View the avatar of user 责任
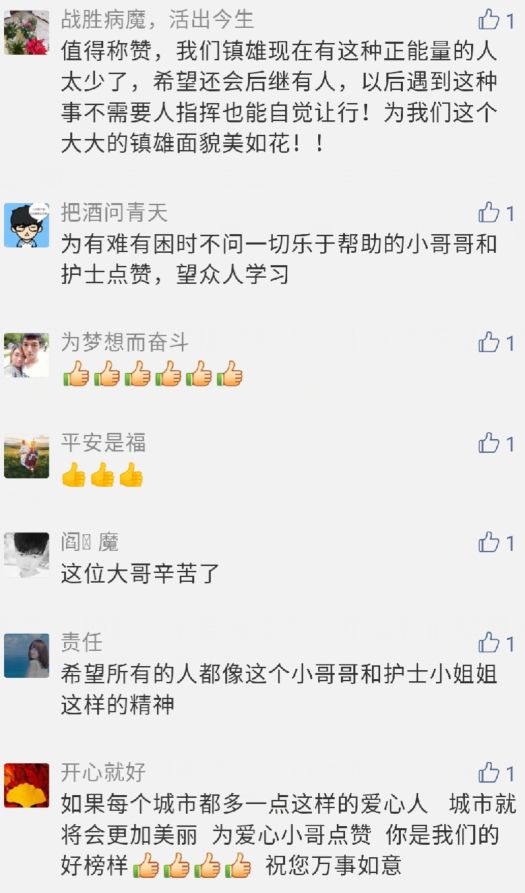 tap(26, 656)
